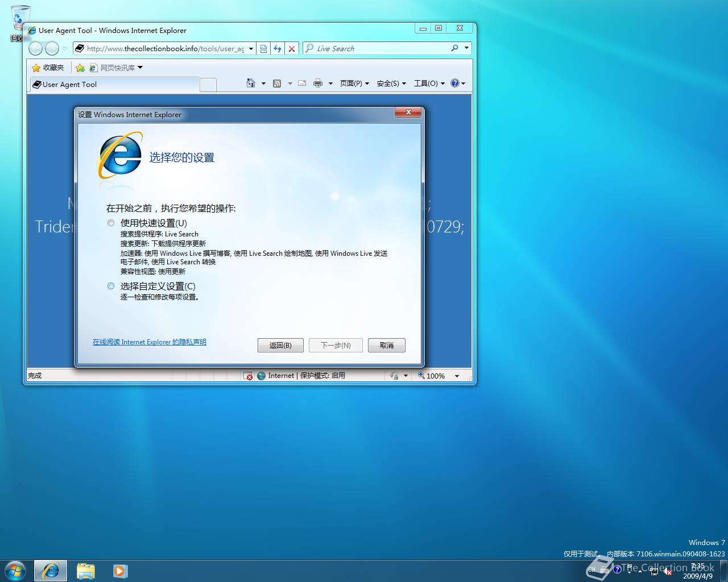Screen dimensions: 728x582
Task: Click the Internet zone globe icon
Action: coord(261,376)
